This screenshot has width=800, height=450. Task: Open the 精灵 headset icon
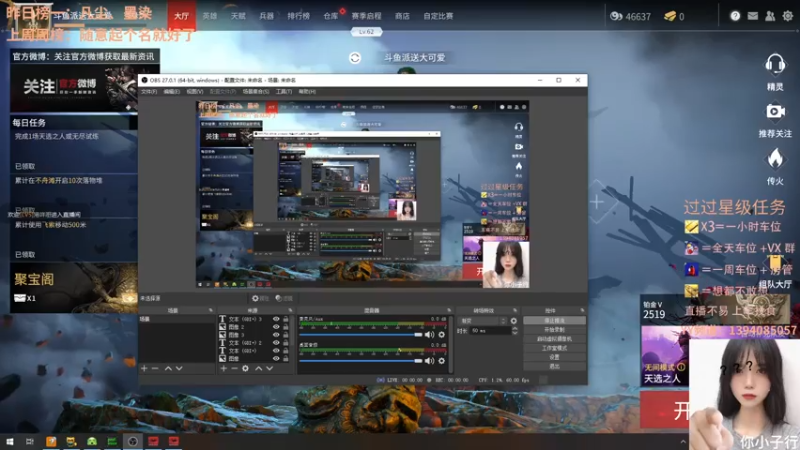(x=775, y=65)
